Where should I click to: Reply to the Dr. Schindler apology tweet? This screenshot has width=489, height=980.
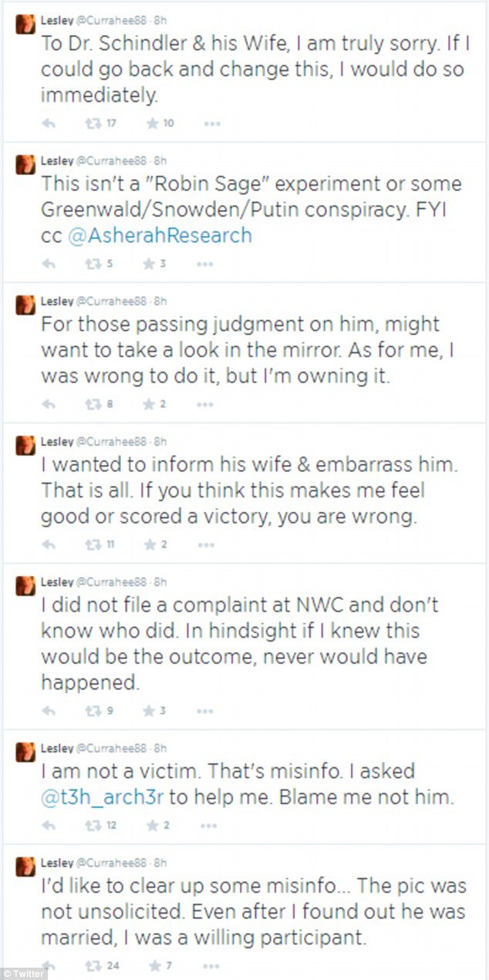48,123
